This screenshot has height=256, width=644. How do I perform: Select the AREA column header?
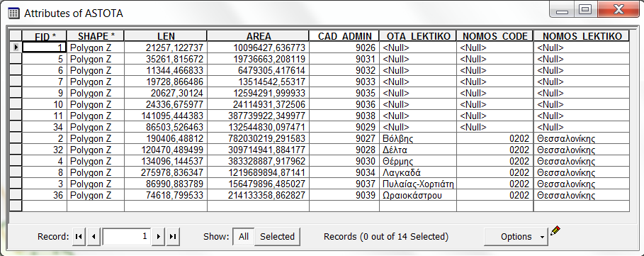tap(259, 36)
